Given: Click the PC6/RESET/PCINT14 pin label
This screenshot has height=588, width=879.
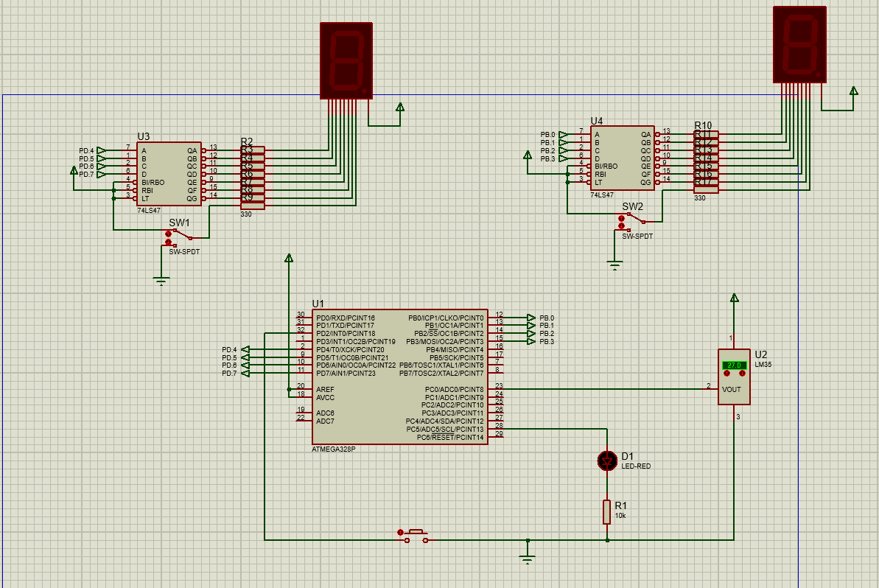Looking at the screenshot, I should point(450,437).
